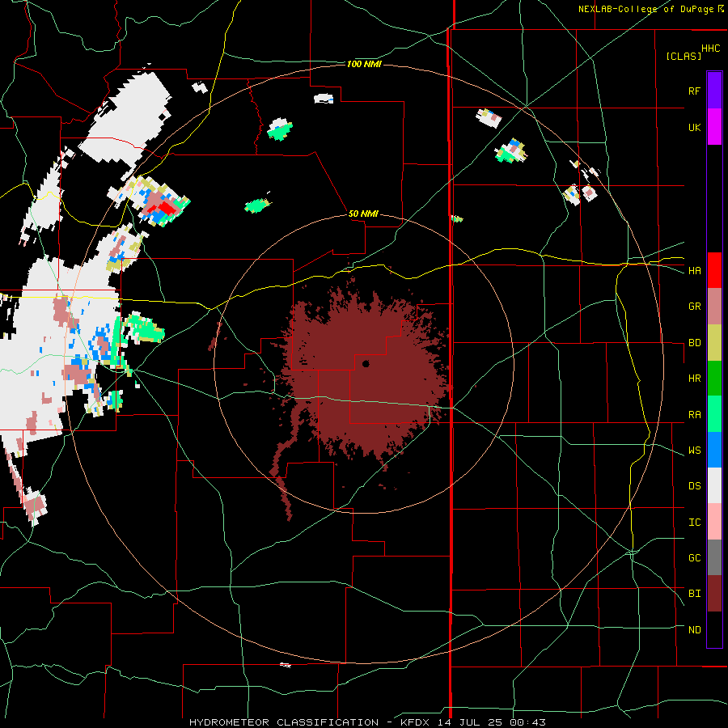Click the DS white legend swatch

click(x=714, y=485)
